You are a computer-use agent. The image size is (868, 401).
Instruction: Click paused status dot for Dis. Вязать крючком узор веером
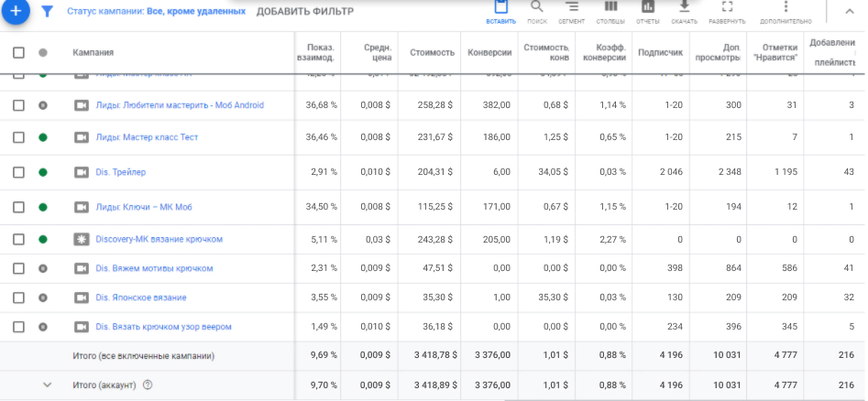[x=43, y=327]
